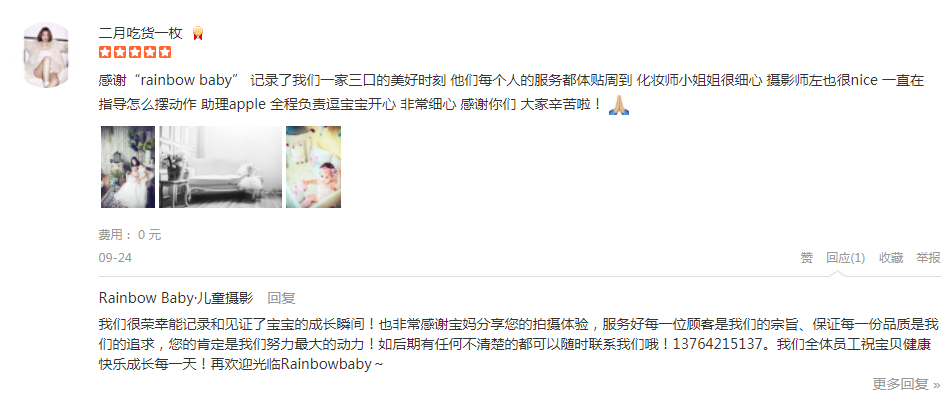Click the review date 09-24
The width and height of the screenshot is (952, 419).
click(x=115, y=258)
